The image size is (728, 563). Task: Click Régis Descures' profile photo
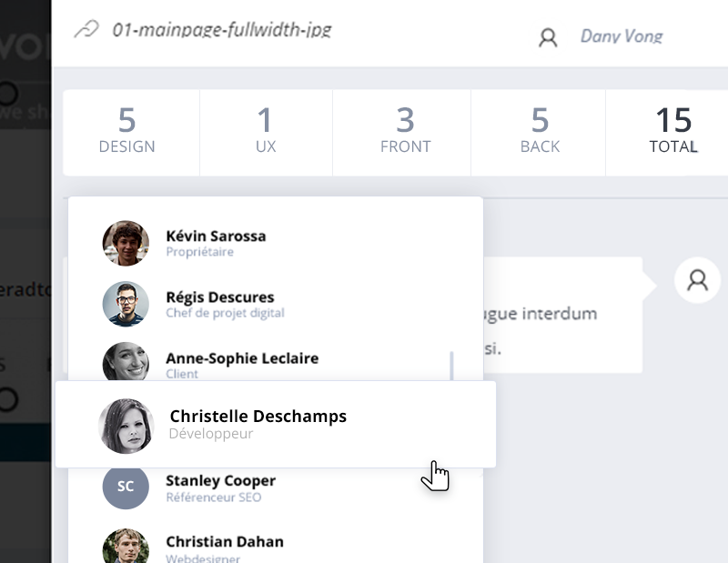126,304
